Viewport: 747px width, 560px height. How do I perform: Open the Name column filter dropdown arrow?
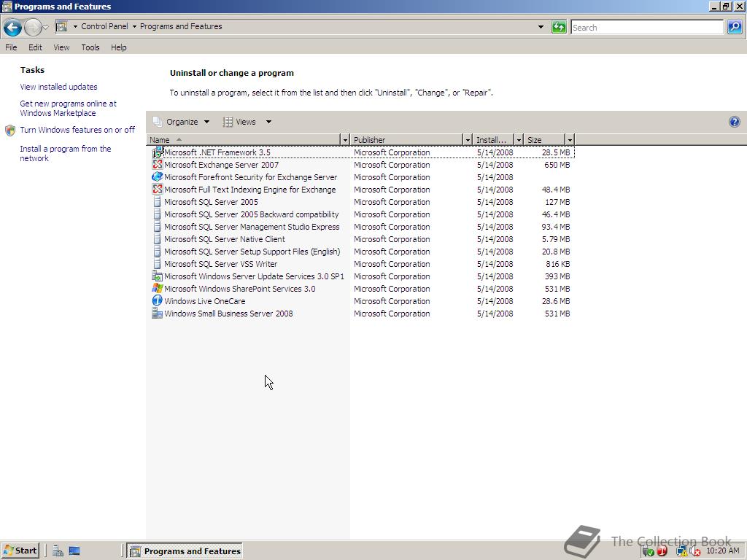[345, 140]
